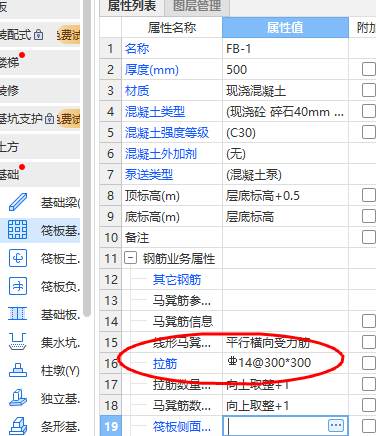Select the 柱墩(Y) column pier icon
The image size is (376, 436).
(x=18, y=370)
